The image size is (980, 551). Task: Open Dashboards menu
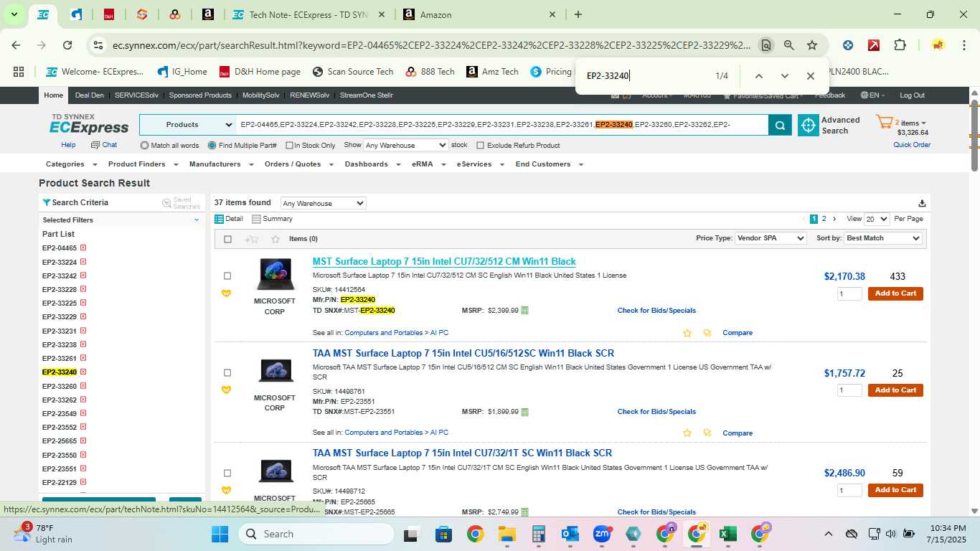372,164
